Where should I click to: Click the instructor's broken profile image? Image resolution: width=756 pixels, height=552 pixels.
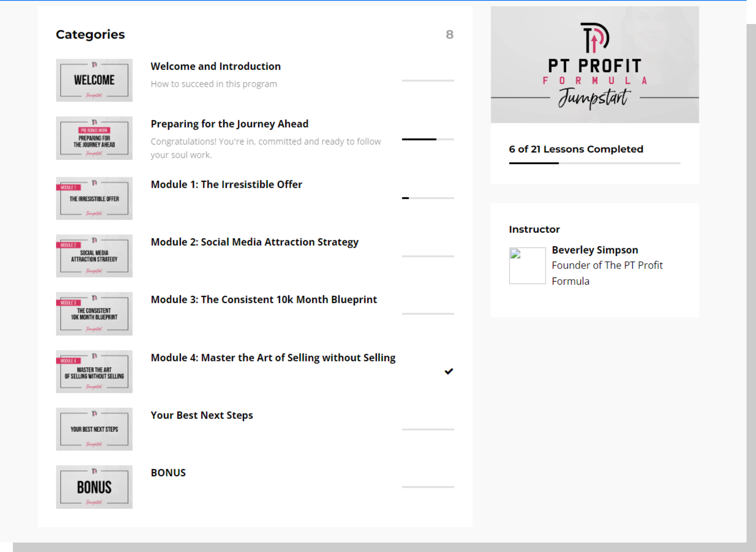point(527,265)
